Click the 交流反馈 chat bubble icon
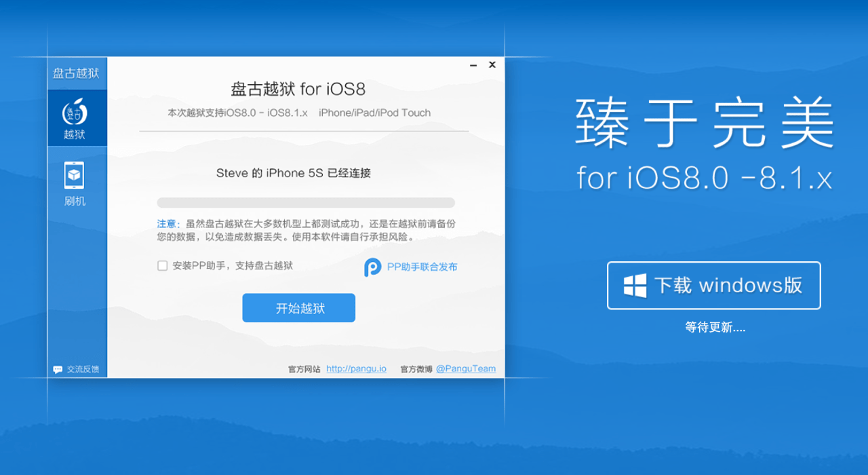This screenshot has height=475, width=868. [x=58, y=370]
